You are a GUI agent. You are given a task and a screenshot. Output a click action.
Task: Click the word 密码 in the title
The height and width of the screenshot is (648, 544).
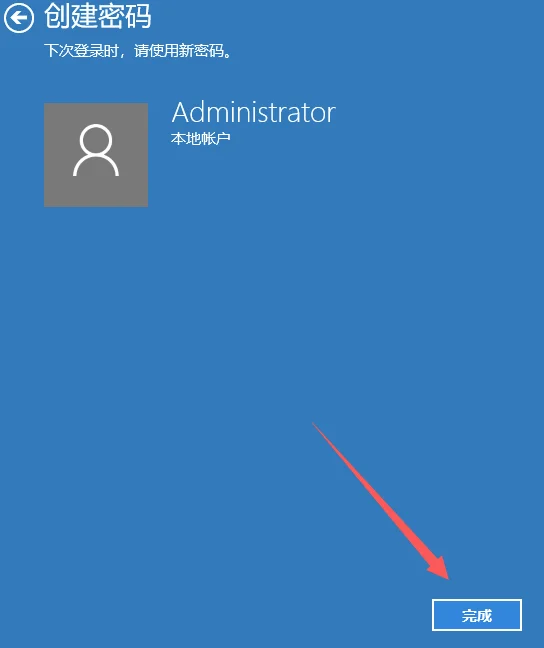point(125,16)
